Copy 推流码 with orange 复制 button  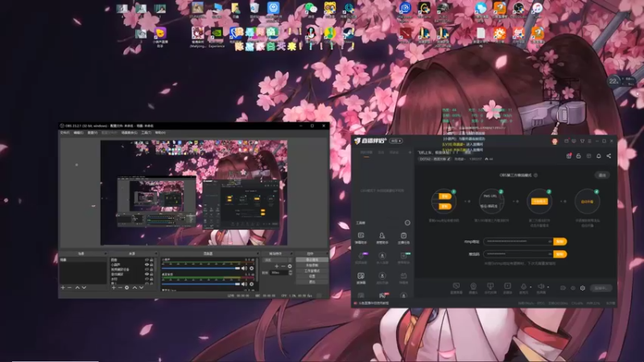pyautogui.click(x=559, y=254)
